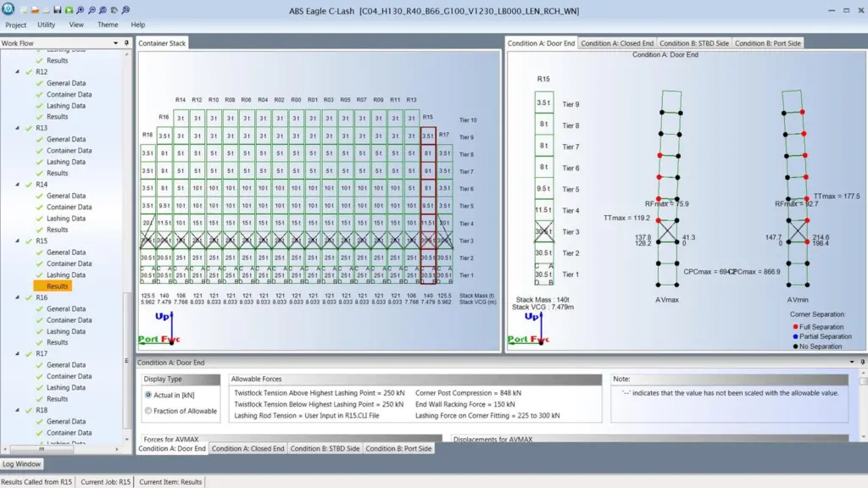Click the green checkmark beside R12
The width and height of the screenshot is (868, 488).
(29, 72)
